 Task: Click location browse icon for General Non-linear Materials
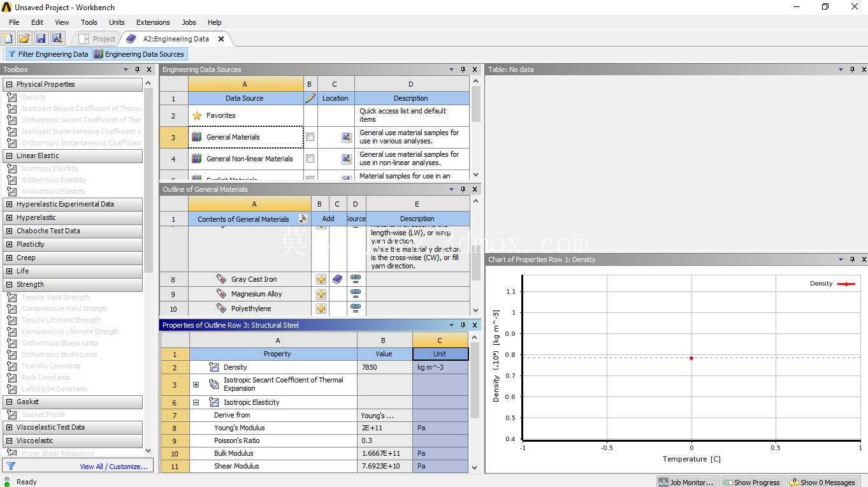pos(346,159)
